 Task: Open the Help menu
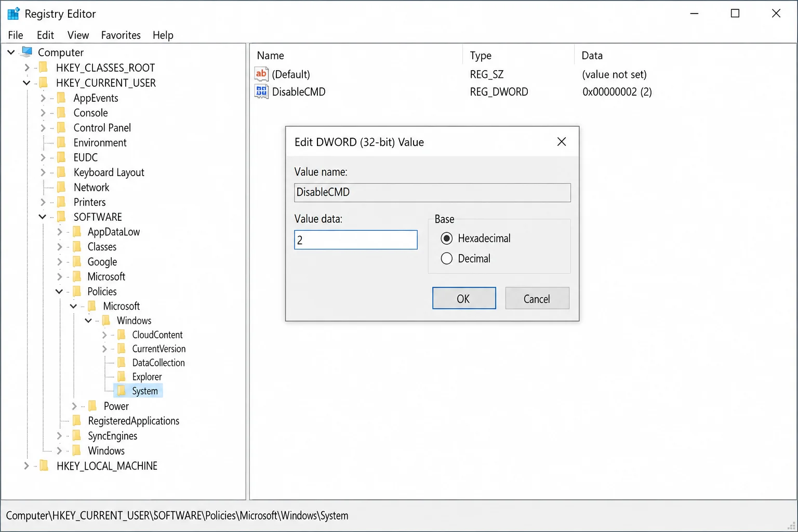click(x=163, y=35)
